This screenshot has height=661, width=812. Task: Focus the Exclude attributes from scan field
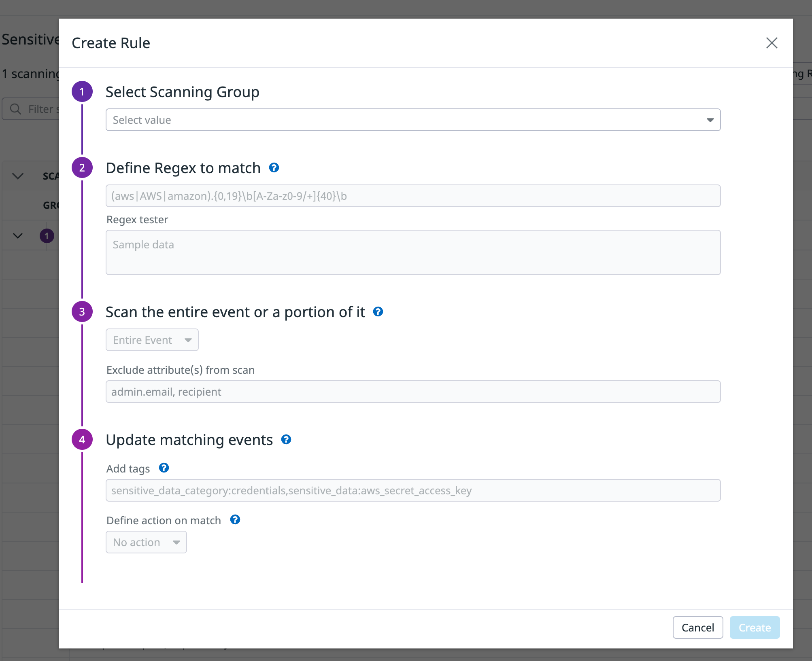pyautogui.click(x=413, y=392)
